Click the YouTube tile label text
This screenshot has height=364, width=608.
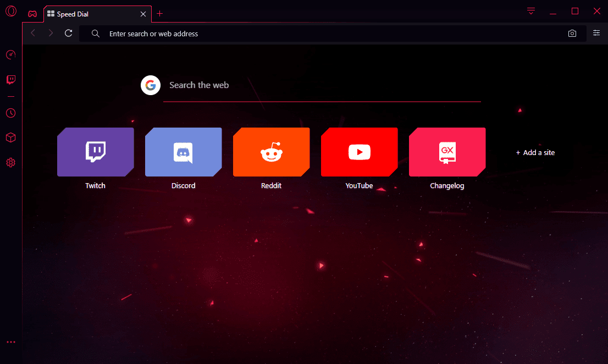point(359,186)
